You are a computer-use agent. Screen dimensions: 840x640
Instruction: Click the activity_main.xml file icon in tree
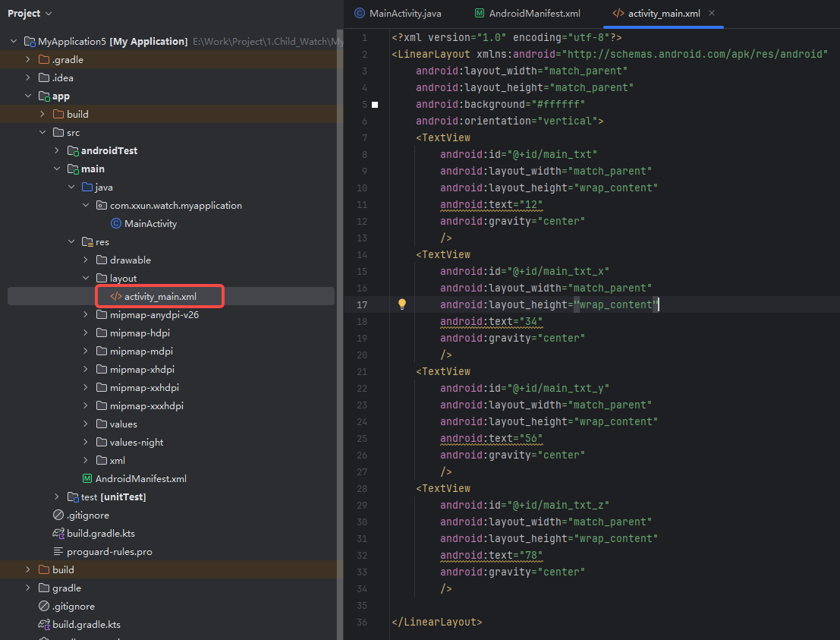coord(115,296)
